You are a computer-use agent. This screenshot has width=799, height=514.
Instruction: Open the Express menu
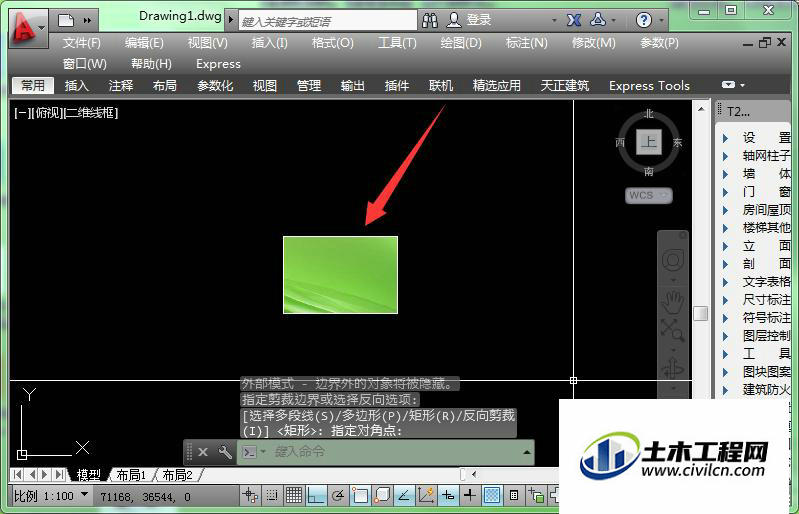218,64
